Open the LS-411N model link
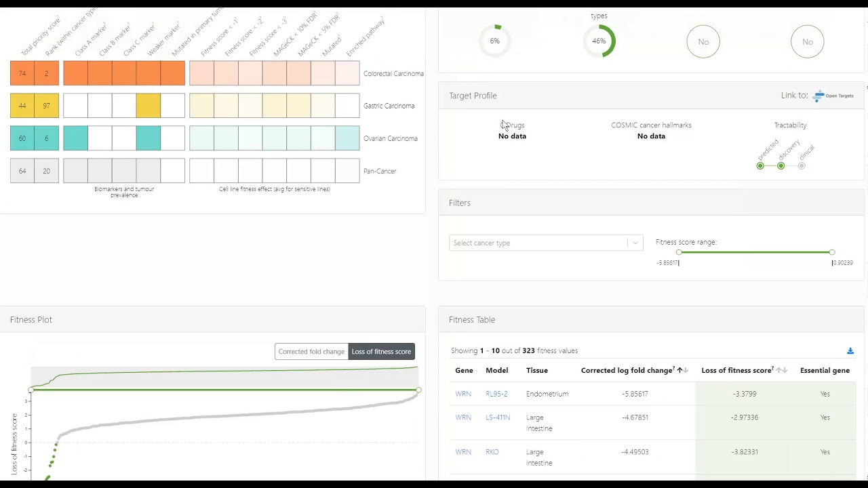The width and height of the screenshot is (868, 488). [x=498, y=418]
